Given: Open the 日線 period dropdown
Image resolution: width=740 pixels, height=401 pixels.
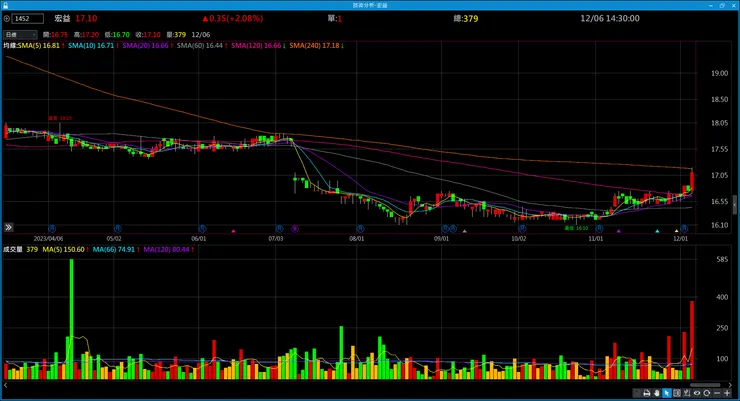Looking at the screenshot, I should point(20,34).
